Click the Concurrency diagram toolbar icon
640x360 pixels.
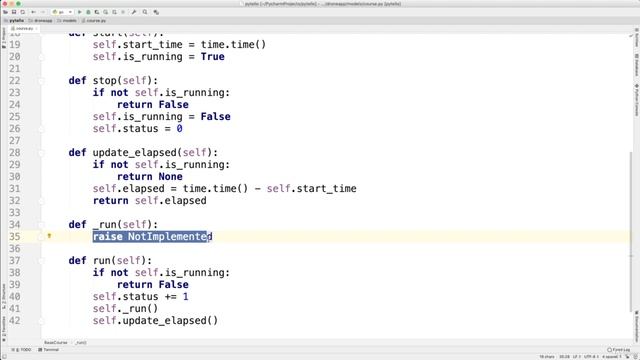[x=114, y=12]
